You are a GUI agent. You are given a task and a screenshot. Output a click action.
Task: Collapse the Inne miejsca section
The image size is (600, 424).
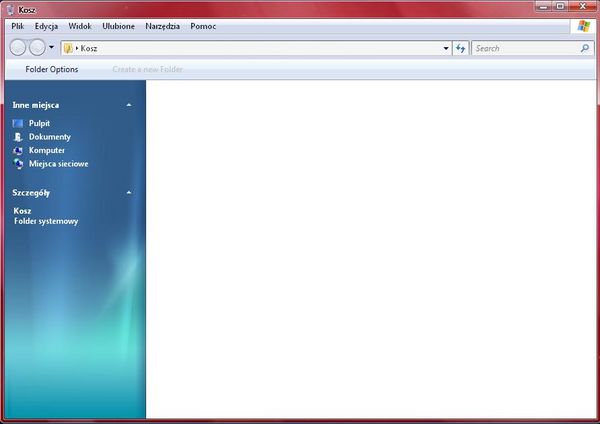coord(128,104)
